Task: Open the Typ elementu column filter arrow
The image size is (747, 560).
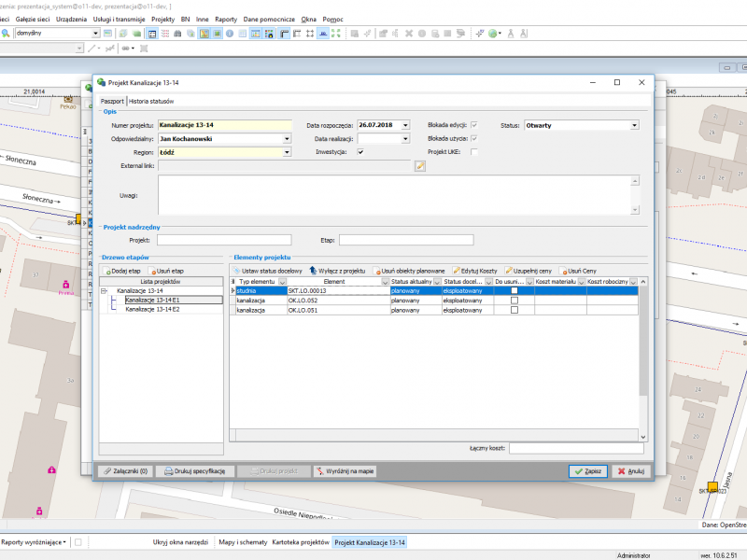Action: (x=282, y=282)
